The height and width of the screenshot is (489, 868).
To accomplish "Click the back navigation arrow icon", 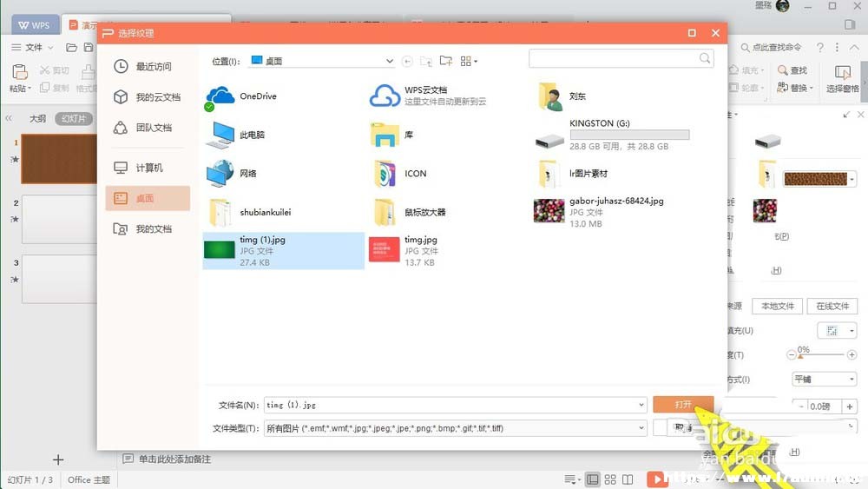I will [407, 62].
